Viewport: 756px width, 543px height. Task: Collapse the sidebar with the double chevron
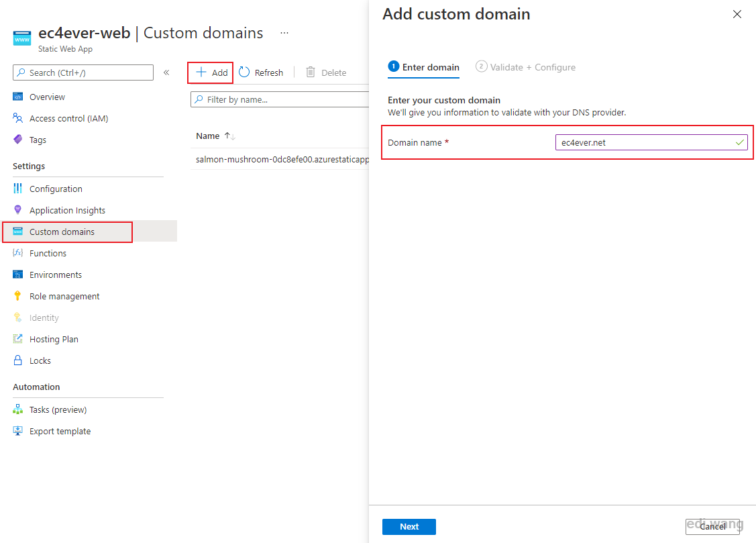[x=166, y=72]
